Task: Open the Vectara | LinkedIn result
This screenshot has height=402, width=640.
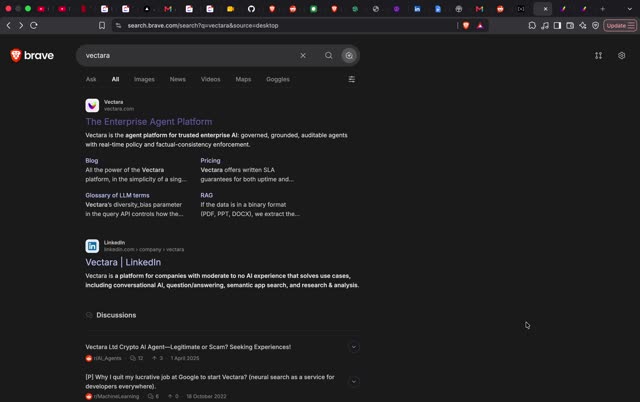Action: click(x=123, y=262)
